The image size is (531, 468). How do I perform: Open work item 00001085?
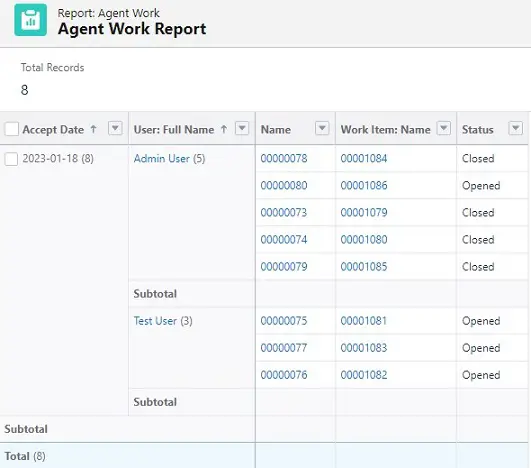(364, 267)
